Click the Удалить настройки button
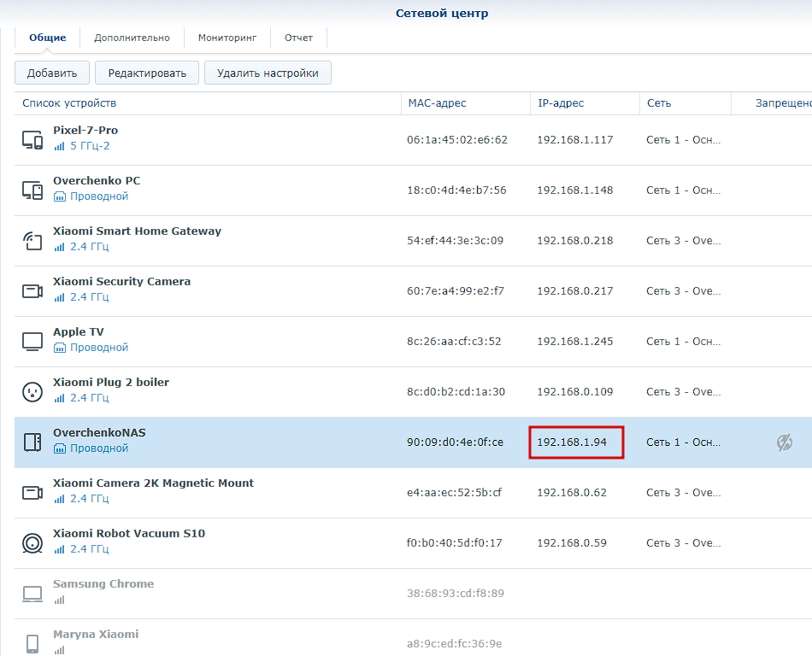The height and width of the screenshot is (656, 812). (268, 73)
